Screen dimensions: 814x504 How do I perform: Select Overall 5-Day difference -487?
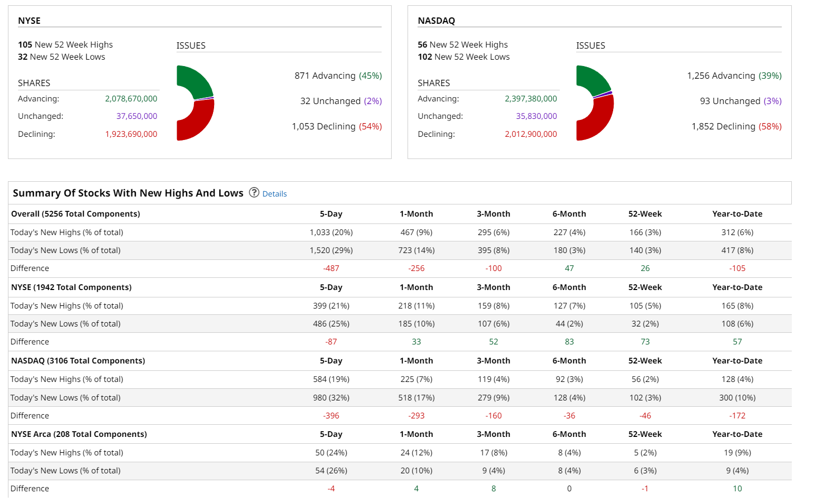(x=331, y=268)
